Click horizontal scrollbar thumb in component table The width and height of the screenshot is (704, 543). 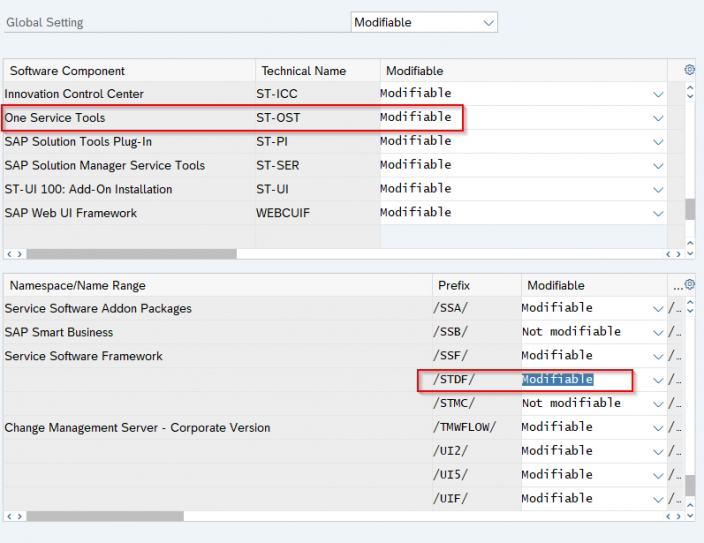[132, 254]
